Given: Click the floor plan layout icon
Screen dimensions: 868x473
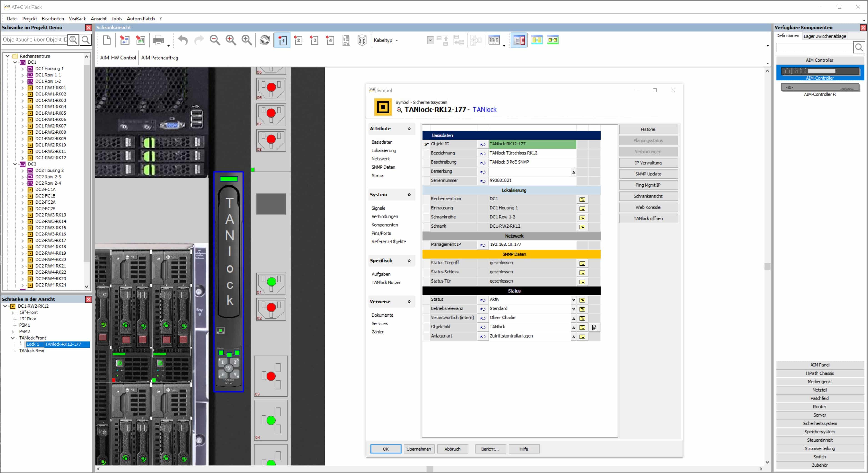Looking at the screenshot, I should click(346, 40).
